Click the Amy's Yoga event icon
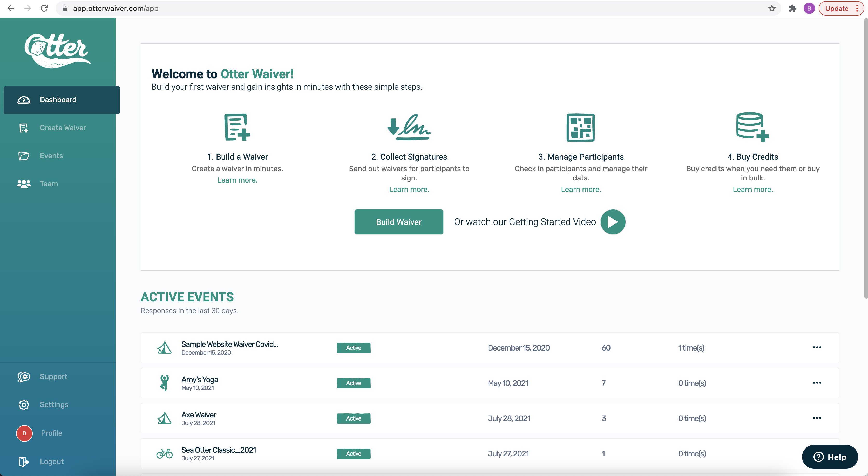Image resolution: width=868 pixels, height=476 pixels. click(164, 383)
